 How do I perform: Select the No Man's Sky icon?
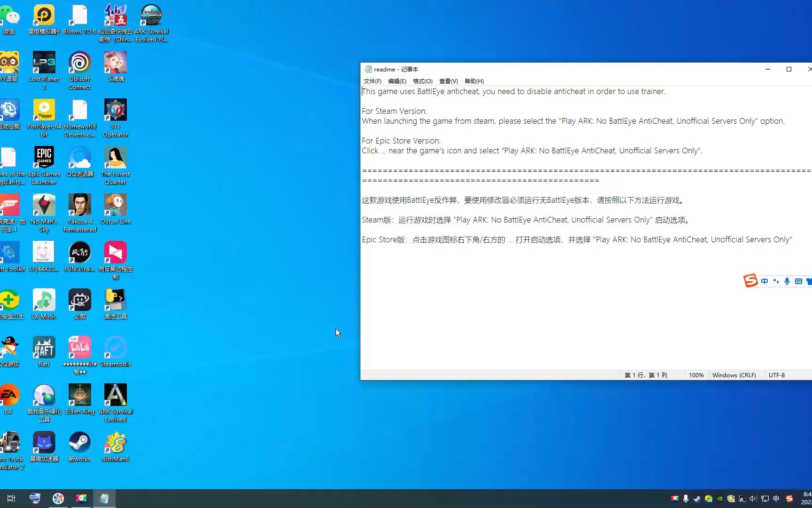coord(44,213)
